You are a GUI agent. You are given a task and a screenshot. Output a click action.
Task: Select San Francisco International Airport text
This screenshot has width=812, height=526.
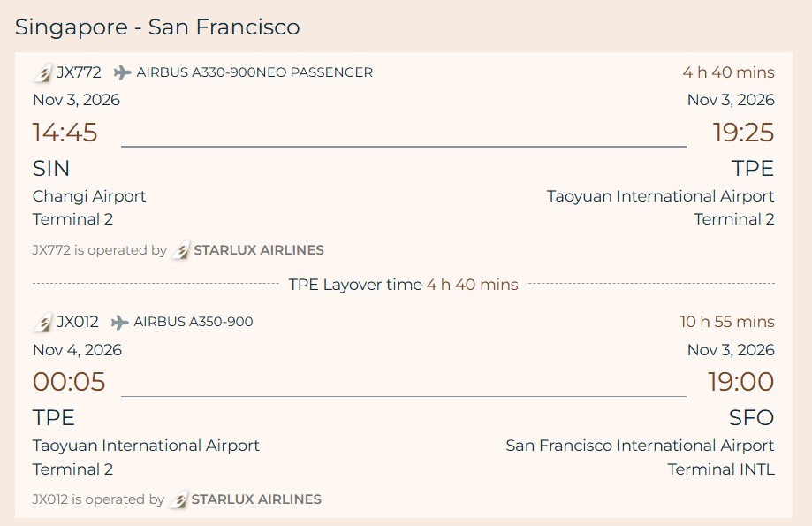point(640,446)
